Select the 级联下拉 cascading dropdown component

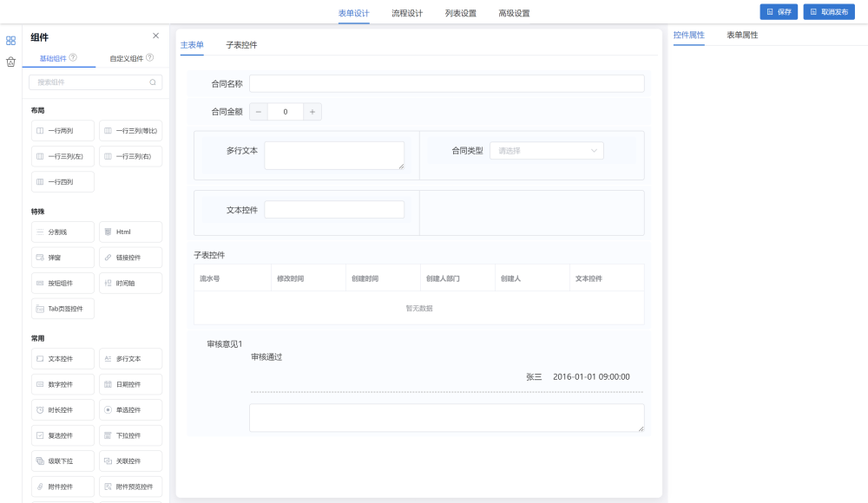point(62,461)
